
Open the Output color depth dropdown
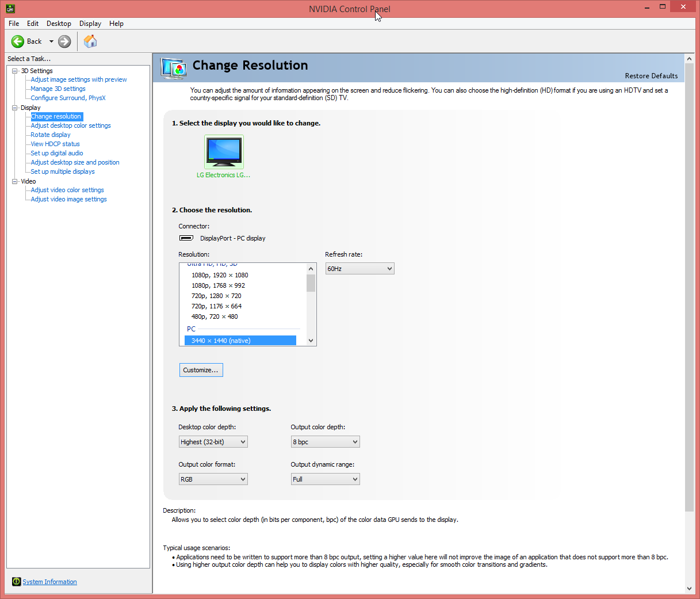(326, 442)
